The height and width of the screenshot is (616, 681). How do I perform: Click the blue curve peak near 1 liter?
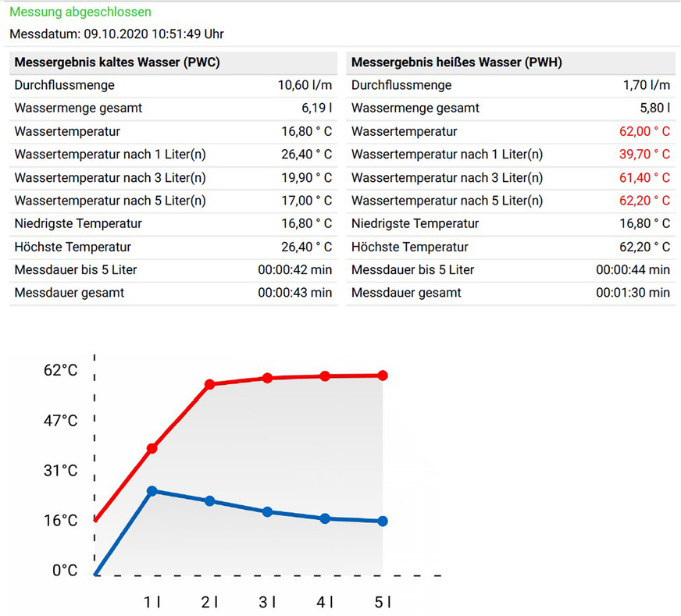coord(152,491)
